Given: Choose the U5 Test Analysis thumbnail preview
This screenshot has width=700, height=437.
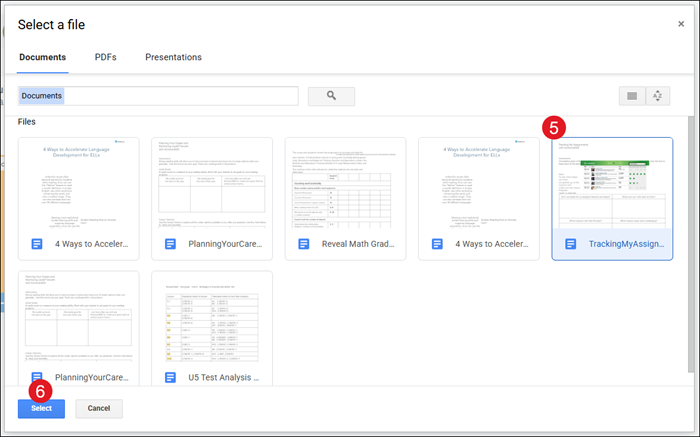Looking at the screenshot, I should click(x=211, y=317).
